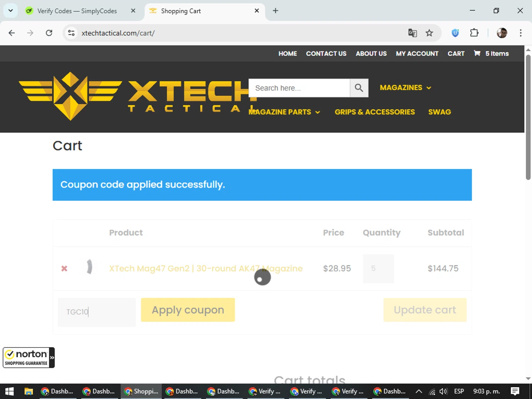Go back to previous page

click(12, 33)
